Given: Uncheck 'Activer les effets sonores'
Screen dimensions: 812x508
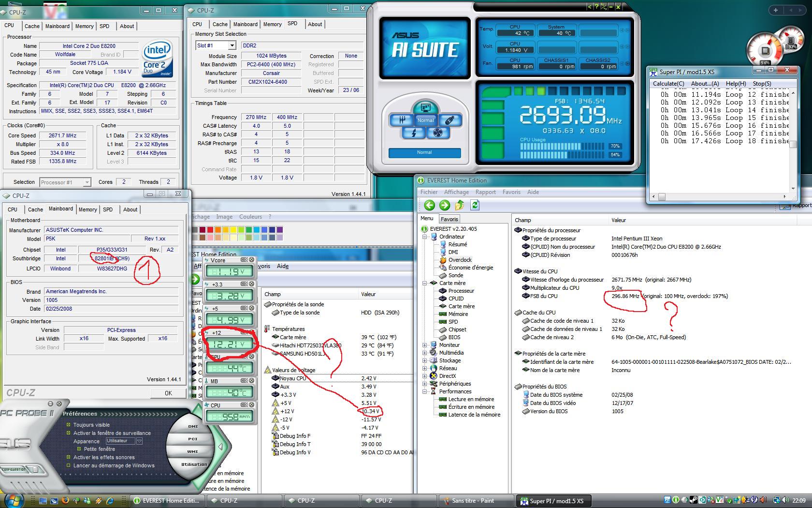Looking at the screenshot, I should point(69,457).
